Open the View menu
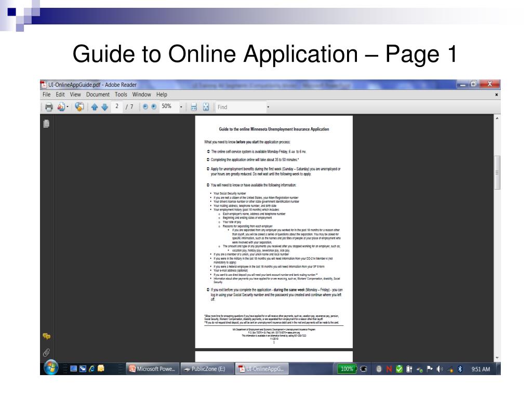The image size is (532, 399). [x=75, y=95]
